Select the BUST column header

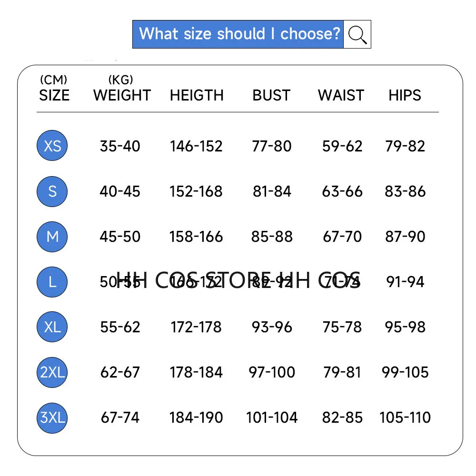[x=271, y=95]
